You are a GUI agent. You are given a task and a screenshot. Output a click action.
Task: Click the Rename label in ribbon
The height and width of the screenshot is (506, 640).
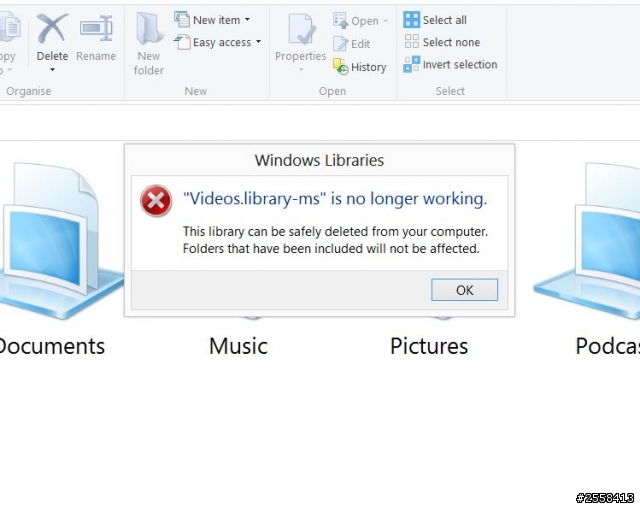coord(96,56)
